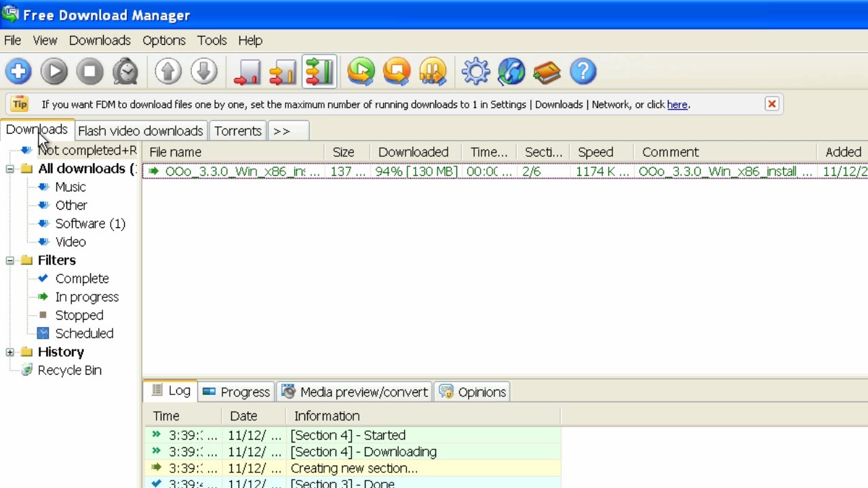The image size is (868, 488).
Task: Select the Stopped filter
Action: click(79, 315)
